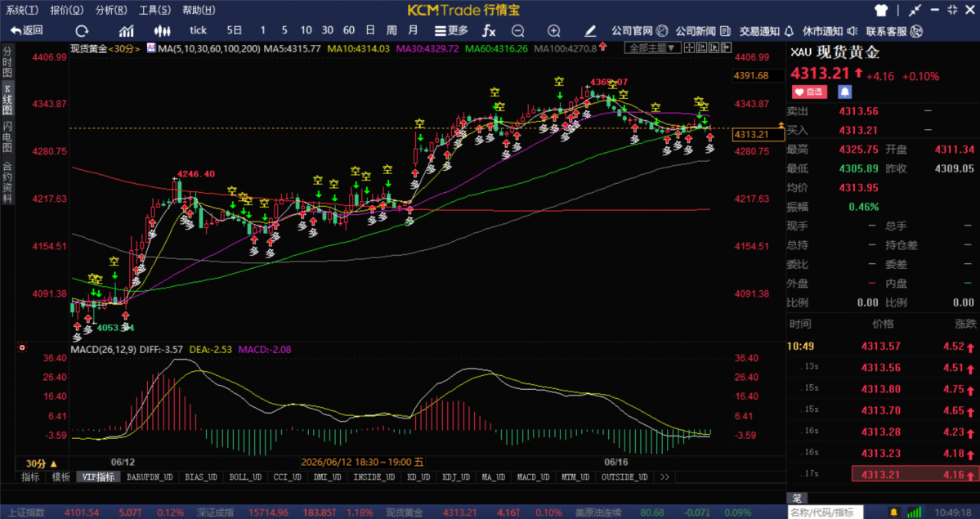Image resolution: width=980 pixels, height=519 pixels.
Task: Zoom in the chart with plus magnifier
Action: pyautogui.click(x=553, y=30)
